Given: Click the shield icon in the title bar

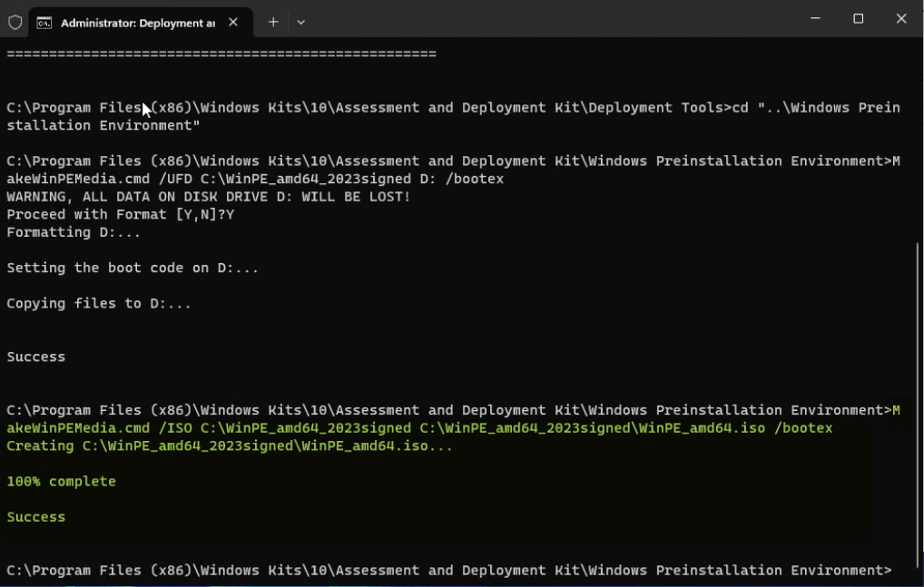Looking at the screenshot, I should (x=15, y=21).
